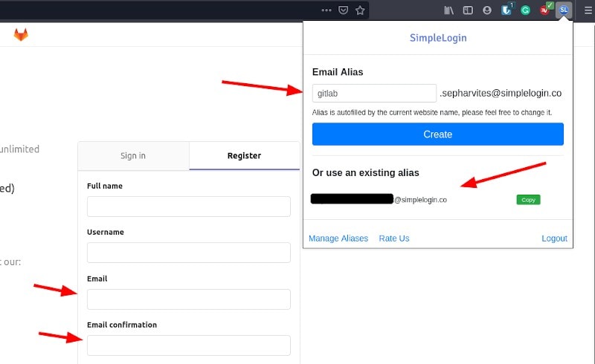The height and width of the screenshot is (364, 595).
Task: Click the 'Or use an existing alias' heading
Action: [365, 173]
